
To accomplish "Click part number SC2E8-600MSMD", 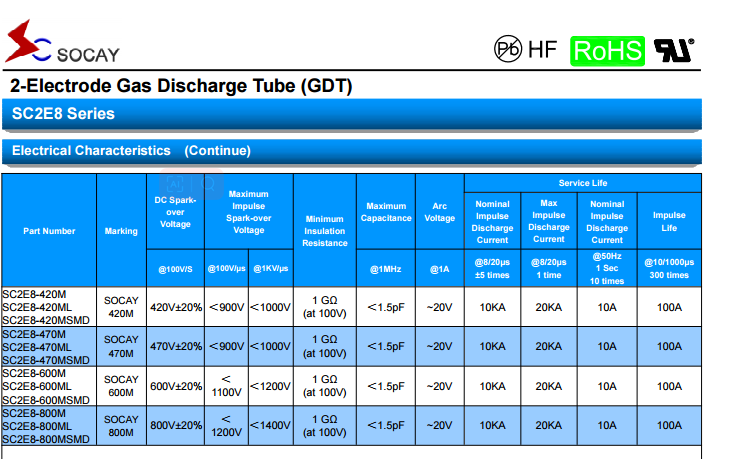I will point(45,399).
